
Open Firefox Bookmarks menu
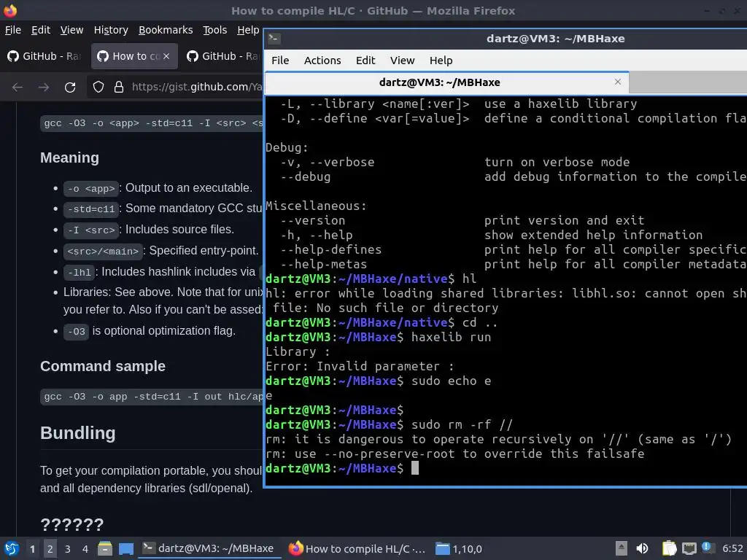(166, 30)
